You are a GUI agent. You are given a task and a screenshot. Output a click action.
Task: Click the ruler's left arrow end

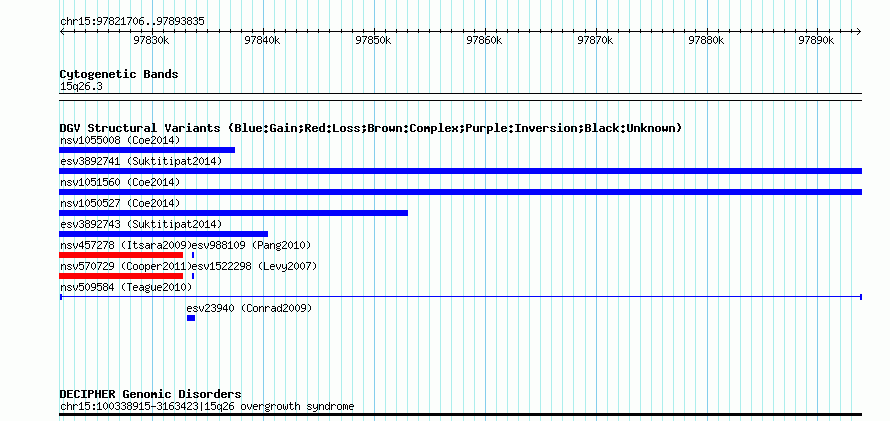[x=62, y=32]
